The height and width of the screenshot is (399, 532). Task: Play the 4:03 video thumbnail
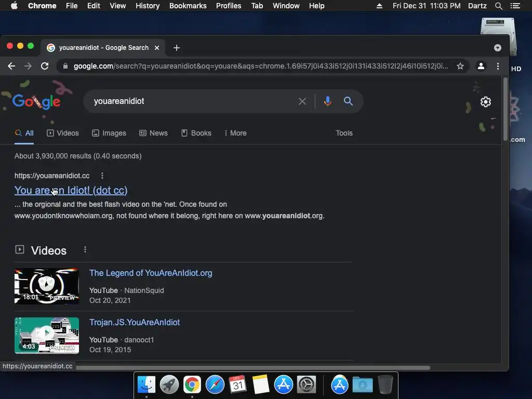[47, 336]
